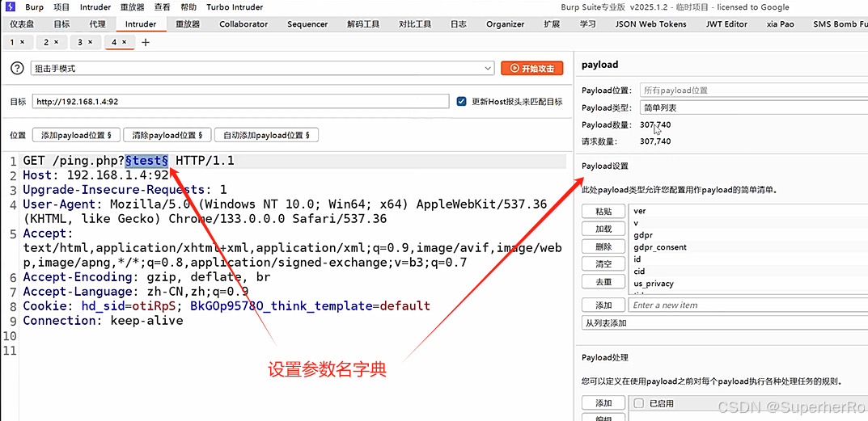Close Intruder tab 1

click(22, 42)
